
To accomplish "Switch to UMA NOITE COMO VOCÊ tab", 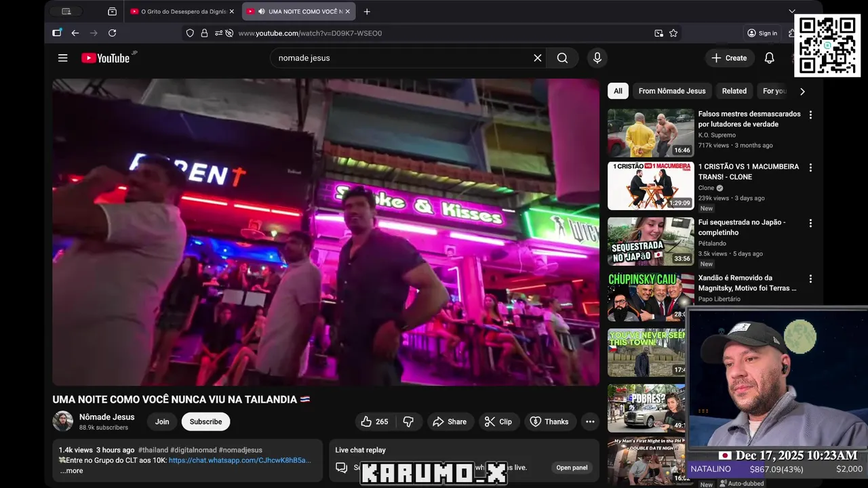I will click(298, 12).
